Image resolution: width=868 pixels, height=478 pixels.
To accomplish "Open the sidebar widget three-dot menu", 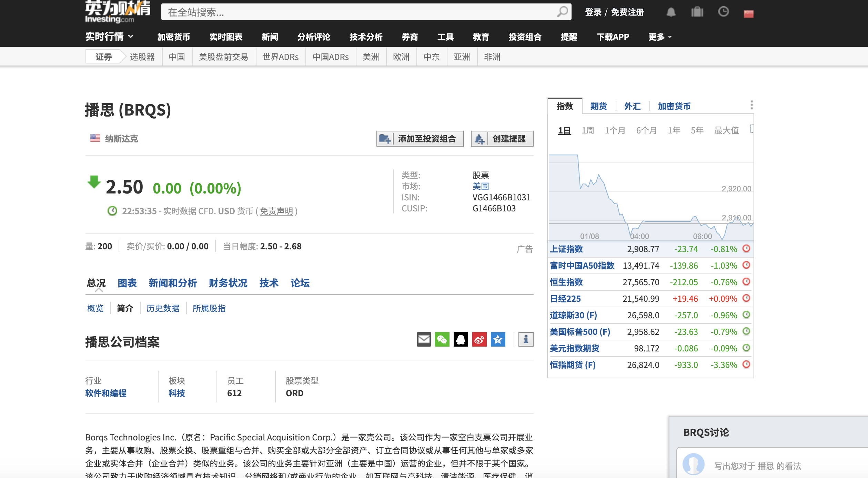I will click(751, 105).
